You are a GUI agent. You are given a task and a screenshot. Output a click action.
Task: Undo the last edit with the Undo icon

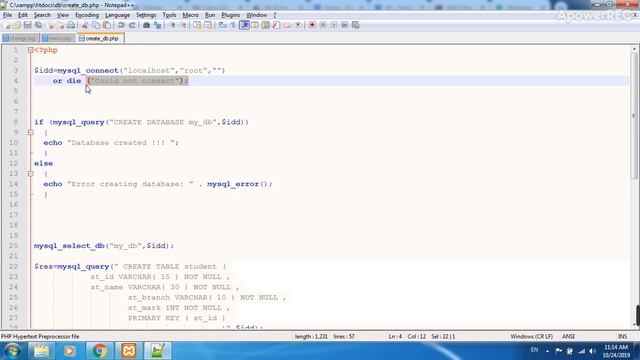click(x=121, y=25)
